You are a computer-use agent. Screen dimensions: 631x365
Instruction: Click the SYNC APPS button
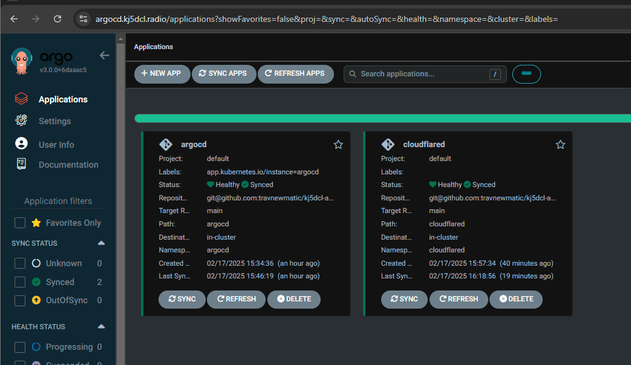(x=224, y=74)
